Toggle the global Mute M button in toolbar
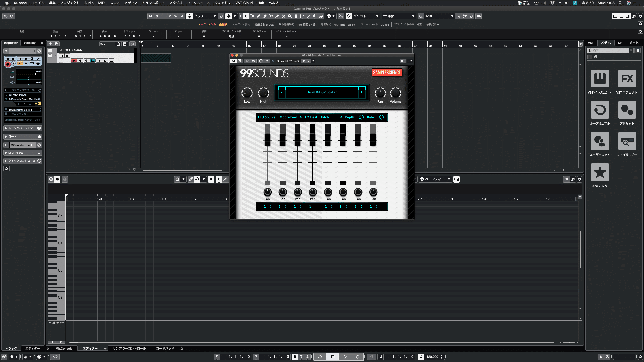The width and height of the screenshot is (644, 362). (150, 16)
